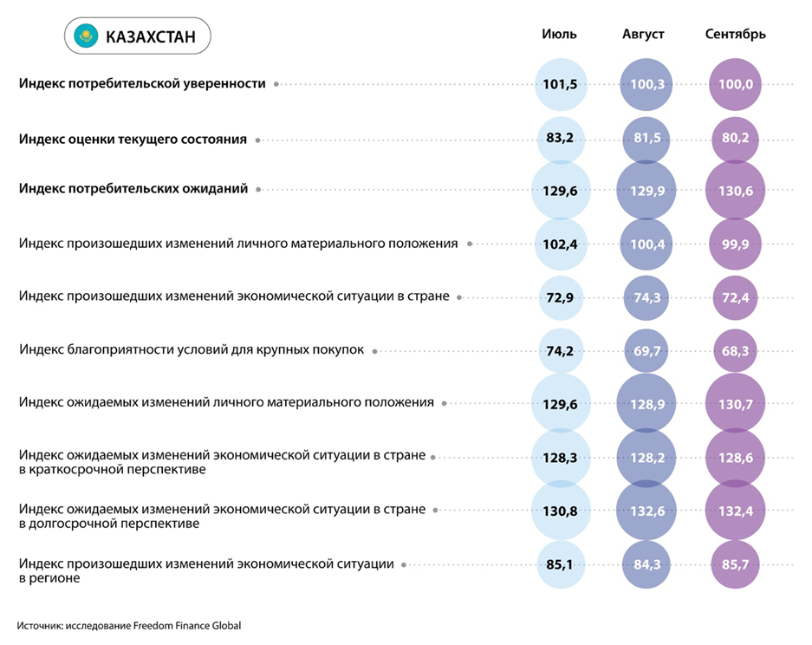812x645 pixels.
Task: Click the 102,4 July bubble
Action: [562, 244]
